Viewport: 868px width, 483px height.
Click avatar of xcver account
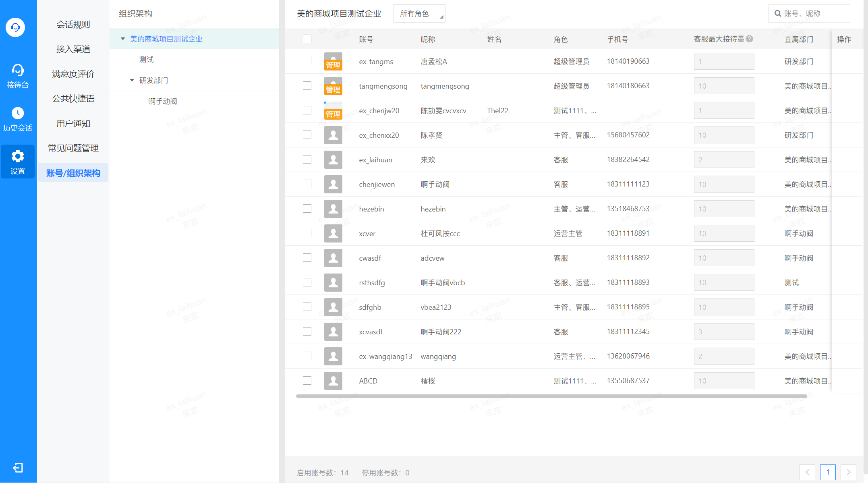[333, 234]
